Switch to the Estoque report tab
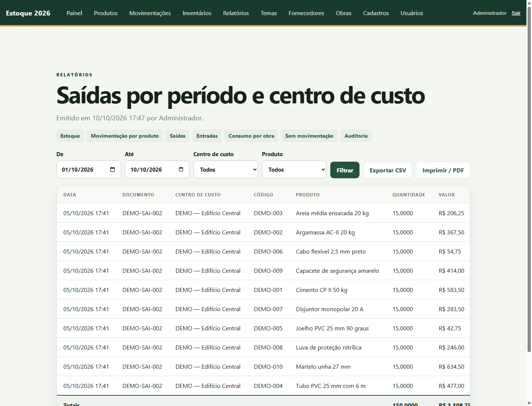This screenshot has width=532, height=406. coord(70,136)
